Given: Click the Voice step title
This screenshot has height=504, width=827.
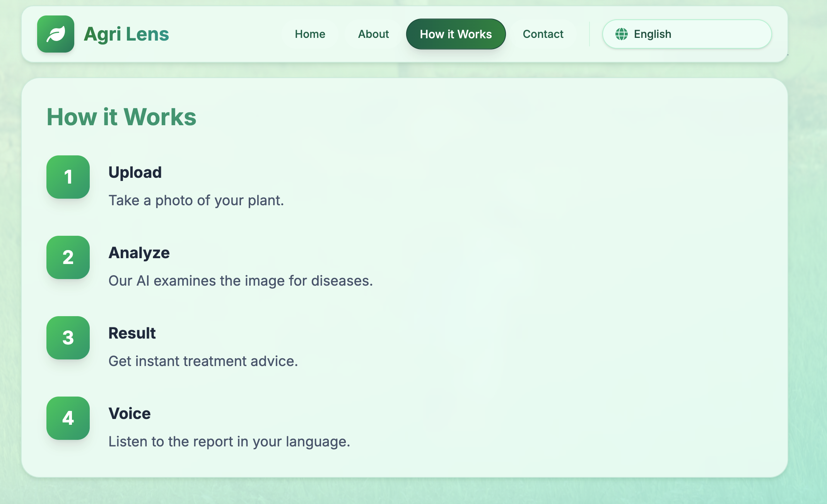Looking at the screenshot, I should [130, 414].
